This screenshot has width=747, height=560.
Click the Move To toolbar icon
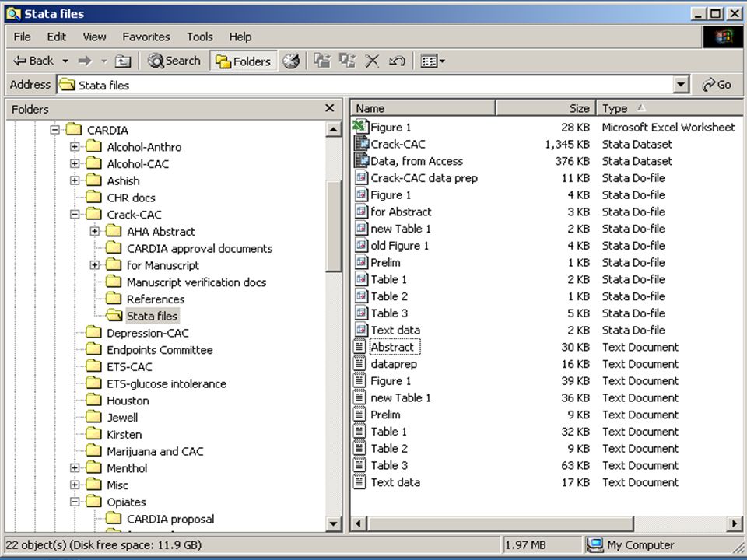pyautogui.click(x=322, y=61)
